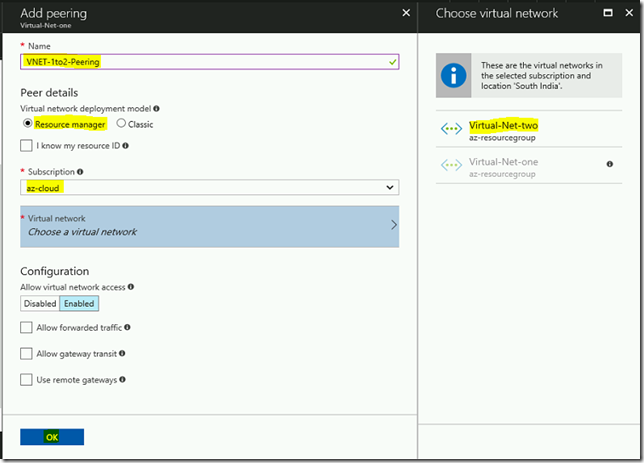Open the az-cloud Subscription dropdown
The width and height of the screenshot is (644, 463).
pos(209,188)
